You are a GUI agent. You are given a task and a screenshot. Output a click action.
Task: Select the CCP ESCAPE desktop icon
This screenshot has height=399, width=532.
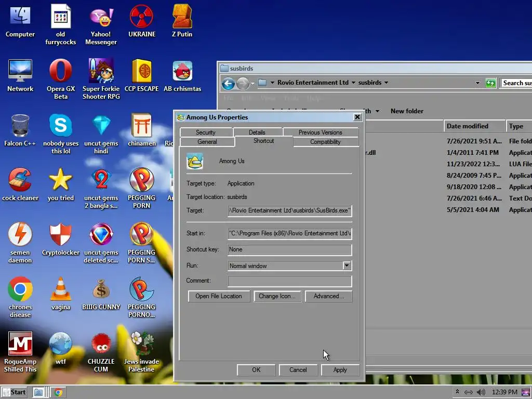pos(142,76)
